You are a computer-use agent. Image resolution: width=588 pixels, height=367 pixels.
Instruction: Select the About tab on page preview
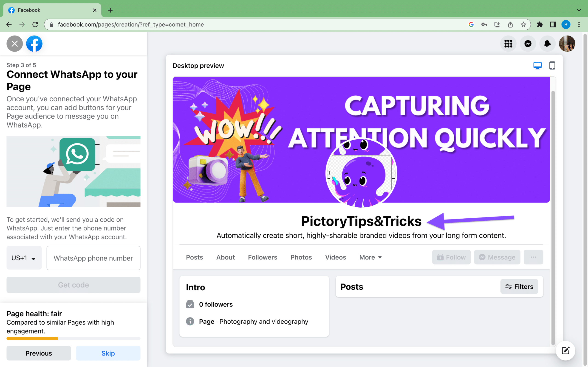tap(225, 257)
